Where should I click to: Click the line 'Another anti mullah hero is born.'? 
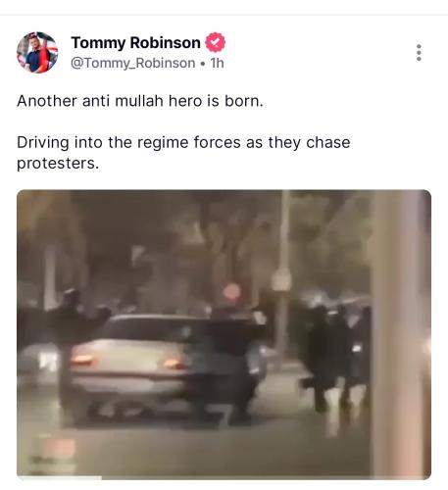(140, 101)
